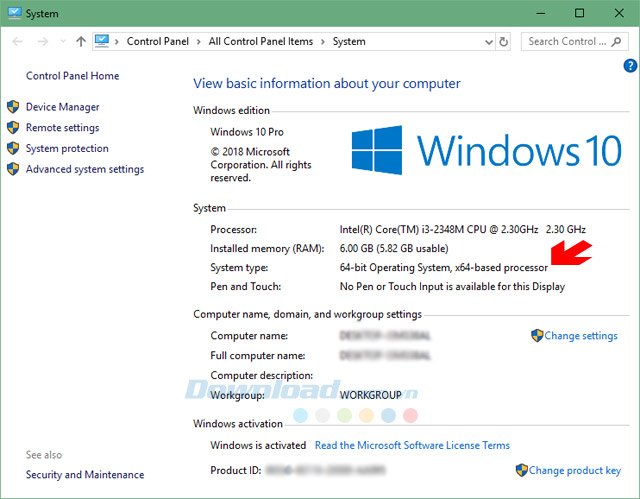Open System protection link

coord(67,149)
